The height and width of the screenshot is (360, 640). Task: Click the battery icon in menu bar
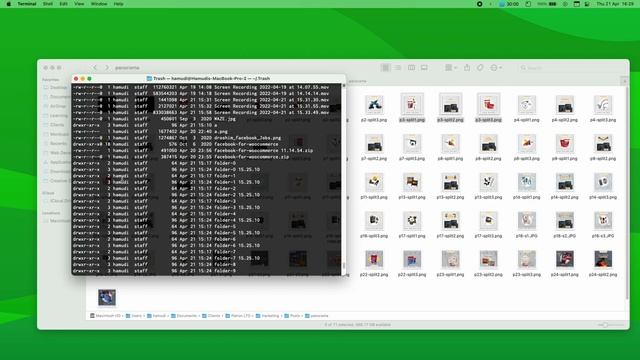coord(553,4)
